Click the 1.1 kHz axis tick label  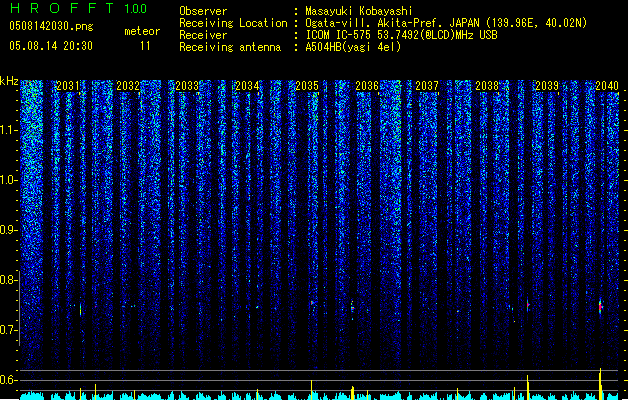(x=8, y=130)
